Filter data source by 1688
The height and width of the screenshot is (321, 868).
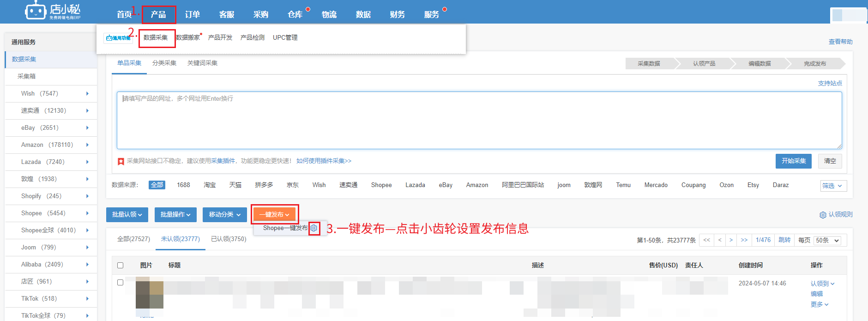point(183,185)
